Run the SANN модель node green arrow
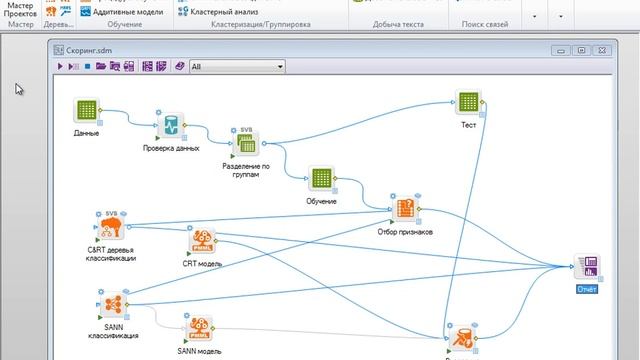Viewport: 640px width, 360px height. [x=186, y=341]
